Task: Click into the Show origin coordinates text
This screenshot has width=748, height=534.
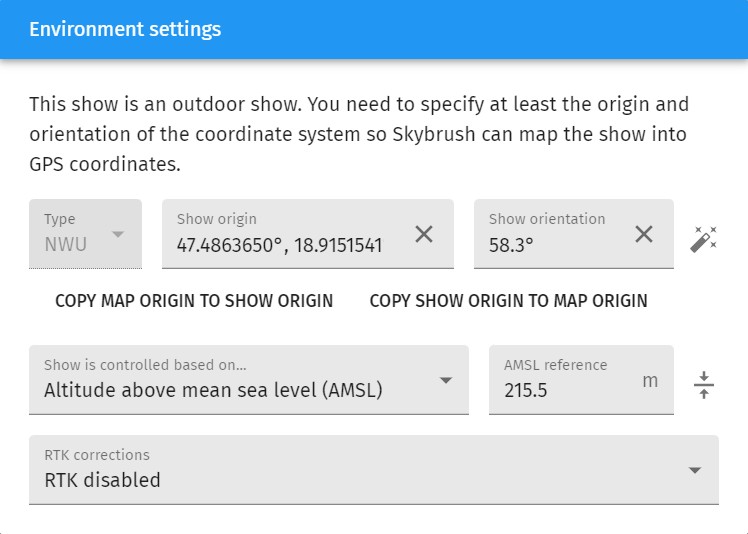Action: (280, 245)
